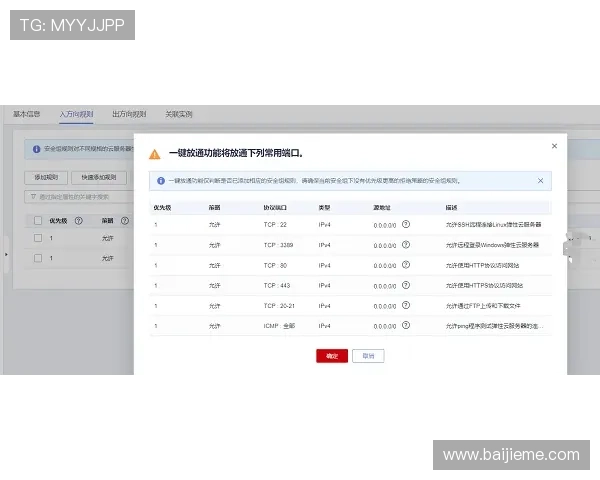Click 协议端口 column header in dialog
This screenshot has height=480, width=600.
[275, 207]
